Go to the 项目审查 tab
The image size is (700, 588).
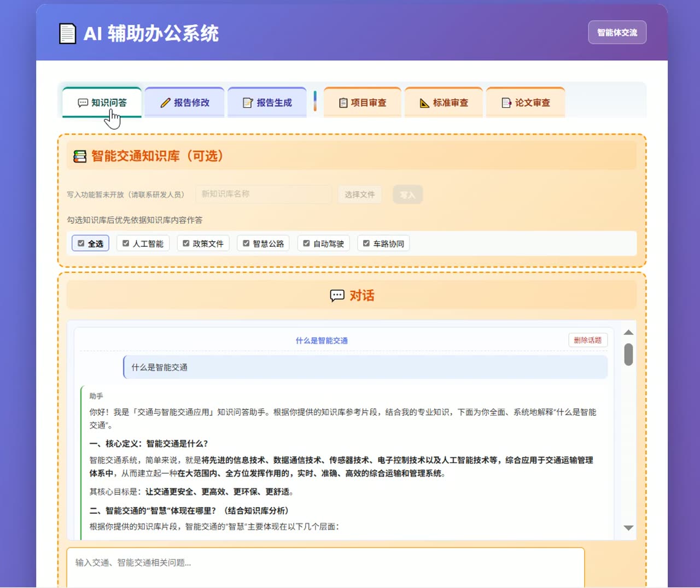point(363,103)
